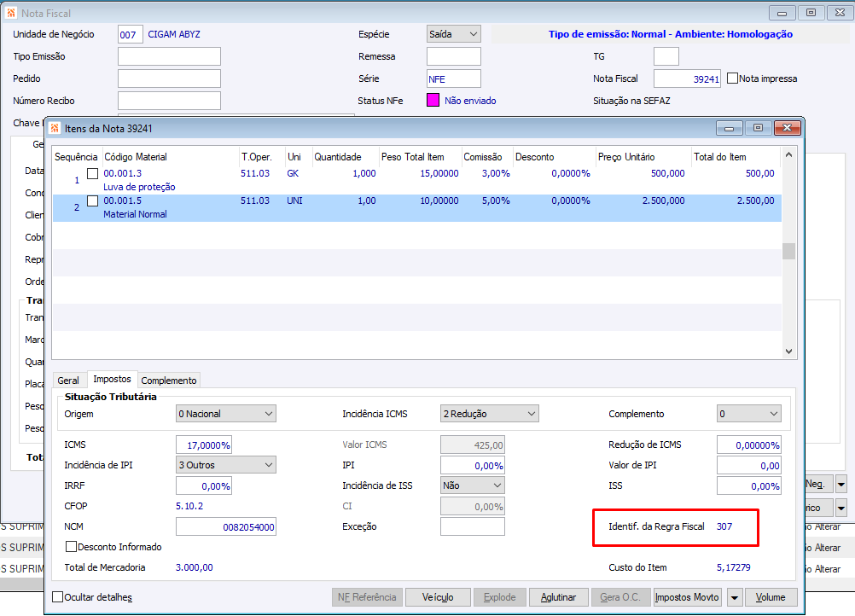Click the pink Status NFe color box
This screenshot has height=616, width=855.
433,101
